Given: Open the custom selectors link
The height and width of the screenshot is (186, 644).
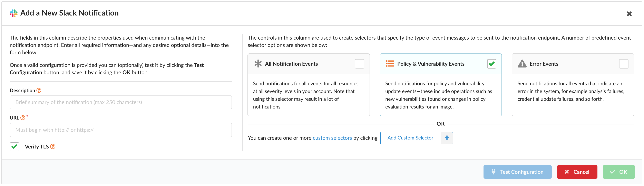Looking at the screenshot, I should [332, 138].
